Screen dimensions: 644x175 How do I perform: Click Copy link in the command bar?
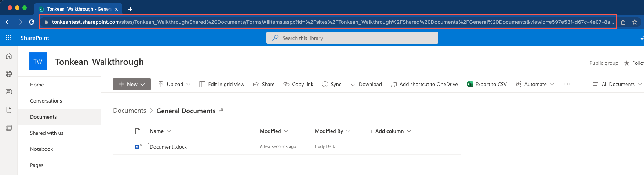pos(298,84)
